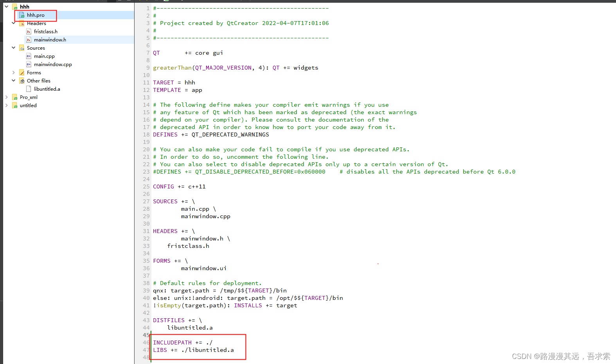This screenshot has width=616, height=364.
Task: Click line number 46 in the gutter
Action: tap(146, 342)
